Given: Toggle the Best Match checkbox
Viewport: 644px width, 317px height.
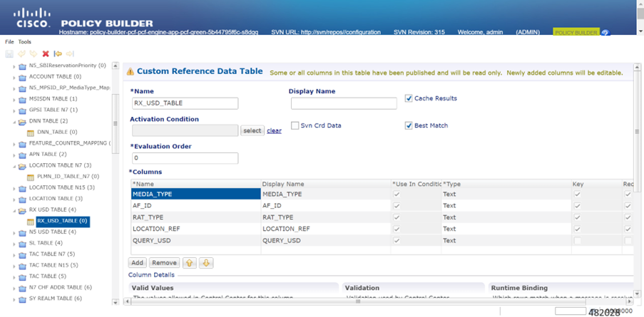Looking at the screenshot, I should (x=409, y=125).
